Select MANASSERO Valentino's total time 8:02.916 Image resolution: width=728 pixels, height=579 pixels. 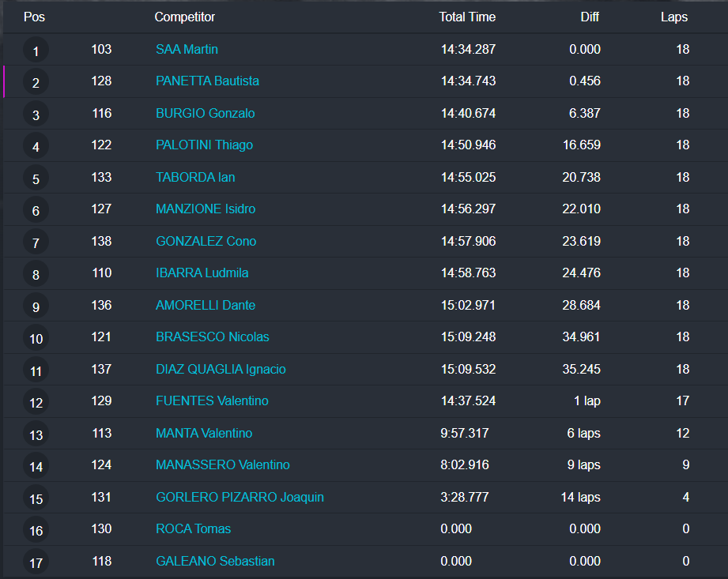pos(465,464)
